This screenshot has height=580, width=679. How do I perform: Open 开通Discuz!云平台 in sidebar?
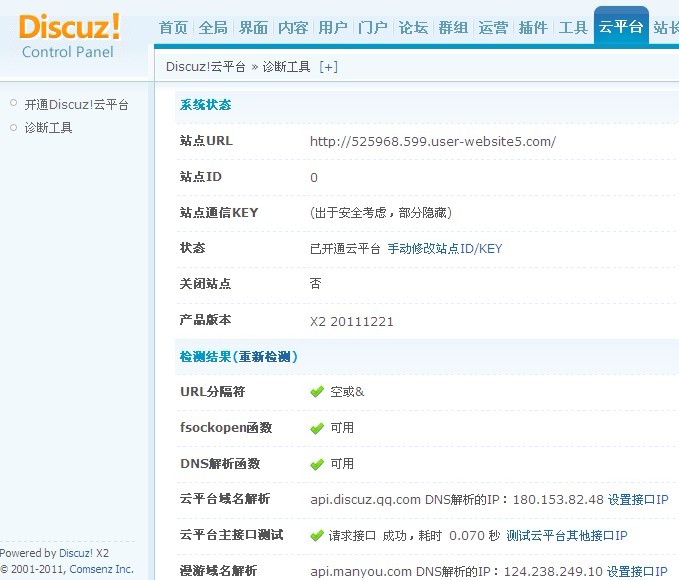coord(76,104)
